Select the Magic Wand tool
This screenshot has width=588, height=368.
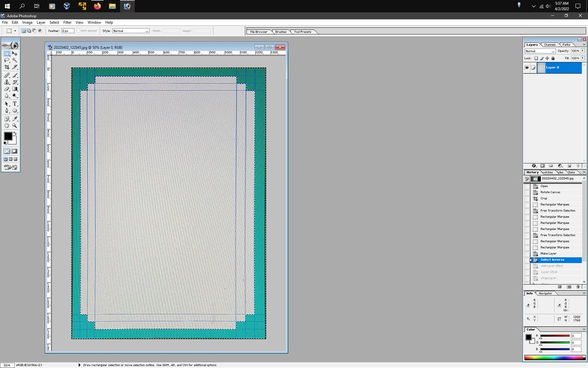(15, 60)
